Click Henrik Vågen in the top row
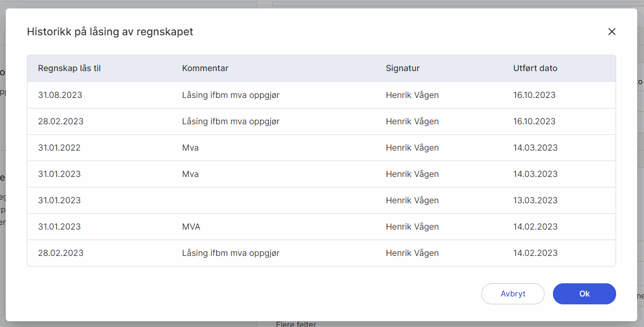The height and width of the screenshot is (327, 644). (x=412, y=95)
